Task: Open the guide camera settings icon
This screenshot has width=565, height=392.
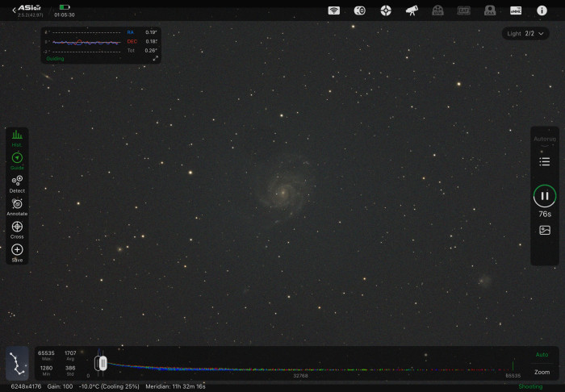Action: coord(386,10)
